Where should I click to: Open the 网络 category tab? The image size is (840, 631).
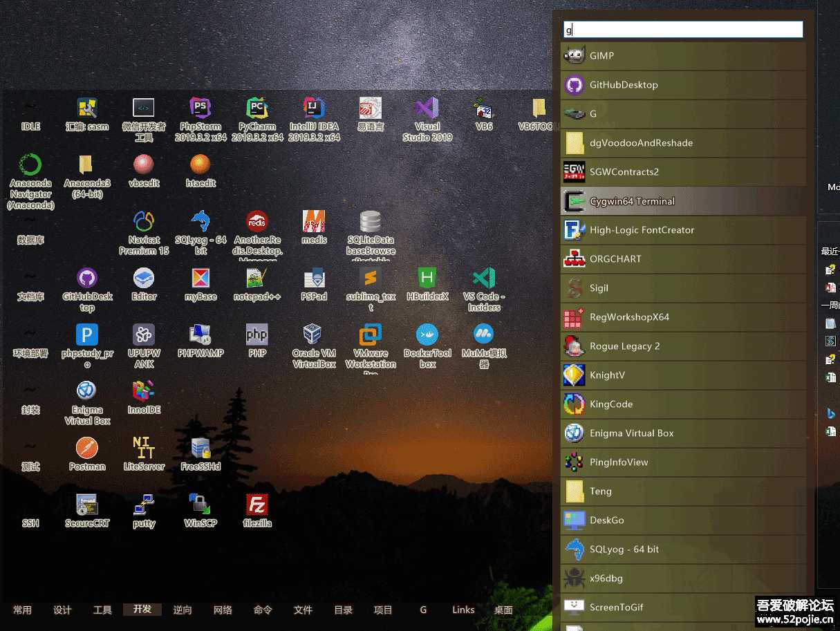point(223,610)
